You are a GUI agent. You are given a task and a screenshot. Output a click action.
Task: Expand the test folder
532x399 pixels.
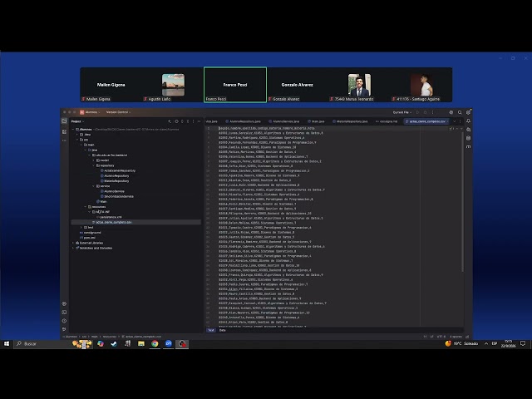coord(81,227)
